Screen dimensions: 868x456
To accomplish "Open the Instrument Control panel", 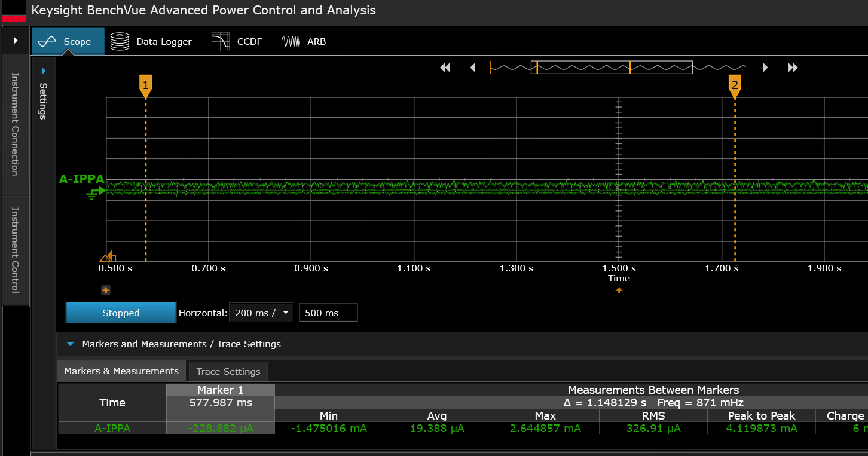I will (x=16, y=250).
